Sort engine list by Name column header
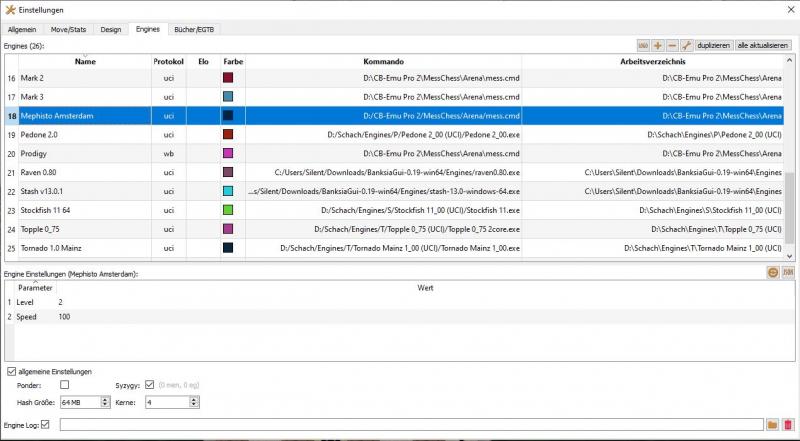The width and height of the screenshot is (800, 441). 85,61
